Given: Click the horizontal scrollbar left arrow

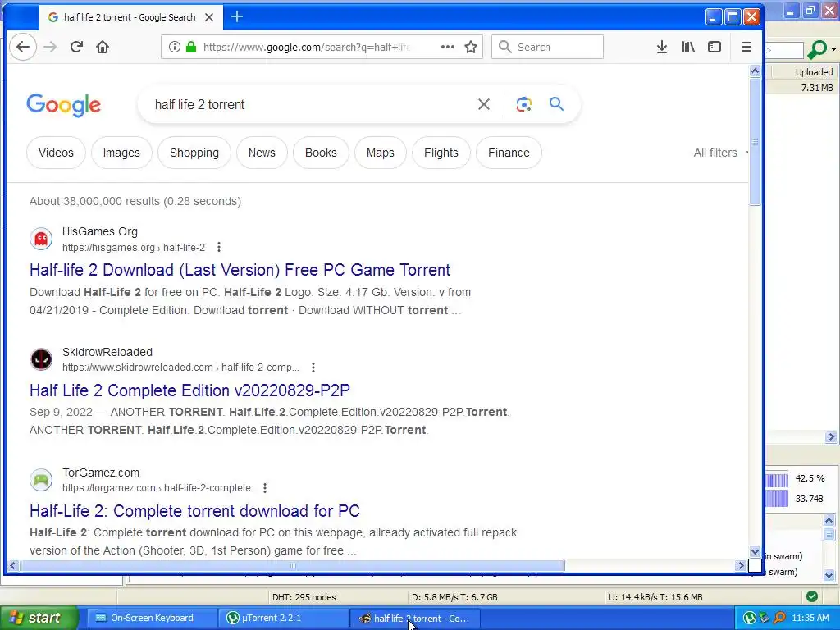Looking at the screenshot, I should pyautogui.click(x=12, y=565).
